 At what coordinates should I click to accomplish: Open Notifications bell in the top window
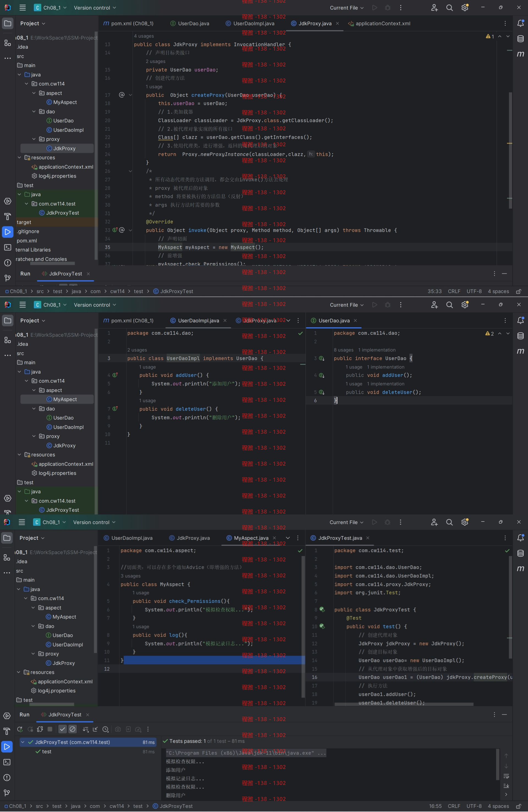click(521, 23)
